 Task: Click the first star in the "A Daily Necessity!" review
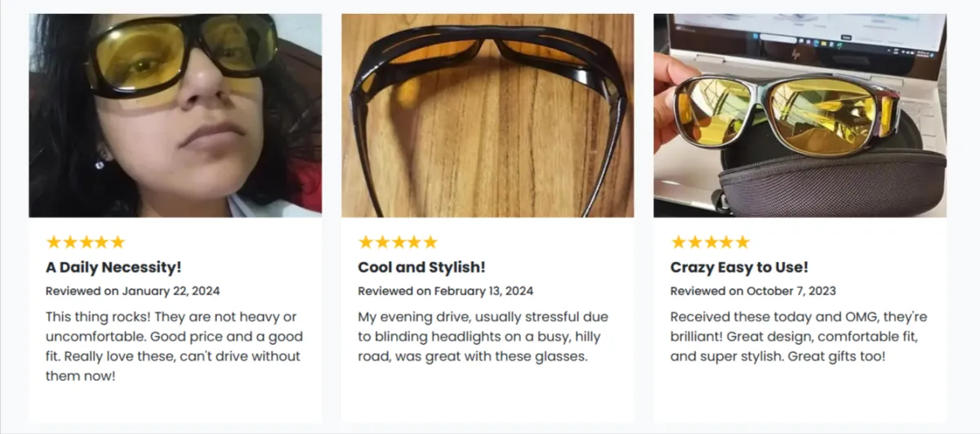pos(54,242)
